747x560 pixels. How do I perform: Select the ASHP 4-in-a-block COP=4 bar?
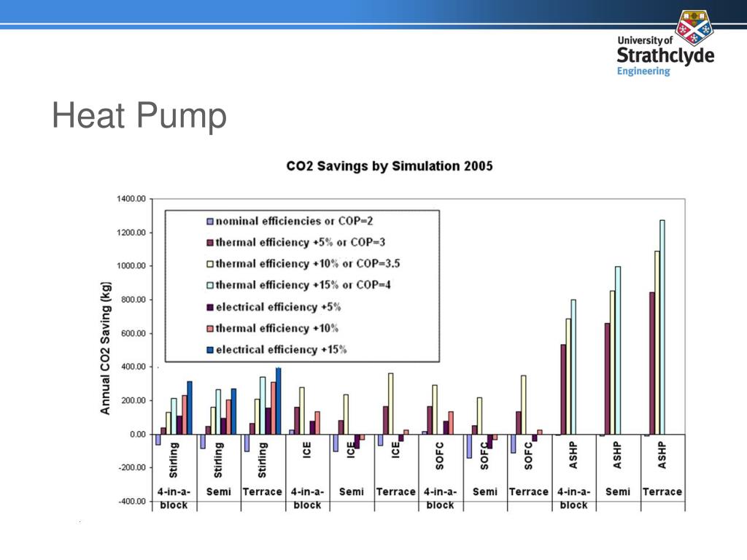[x=573, y=367]
